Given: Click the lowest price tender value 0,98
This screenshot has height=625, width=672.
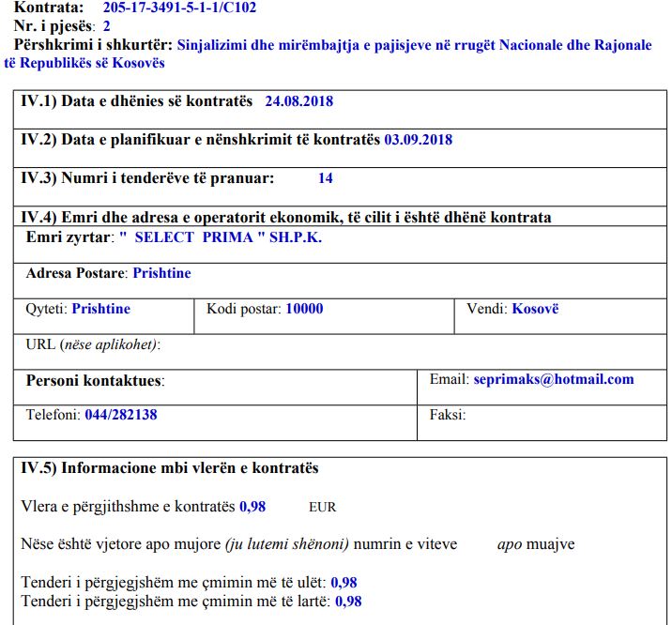Looking at the screenshot, I should click(344, 583).
